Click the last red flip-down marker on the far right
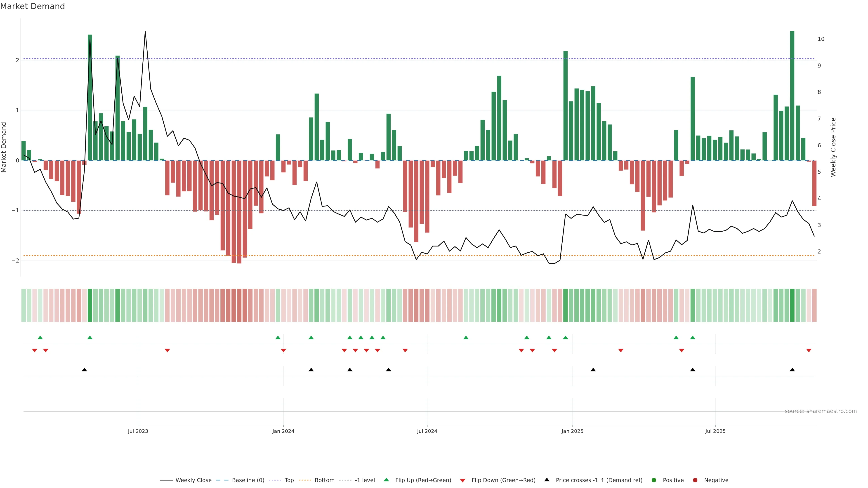Screen dimensions: 868x488 809,351
